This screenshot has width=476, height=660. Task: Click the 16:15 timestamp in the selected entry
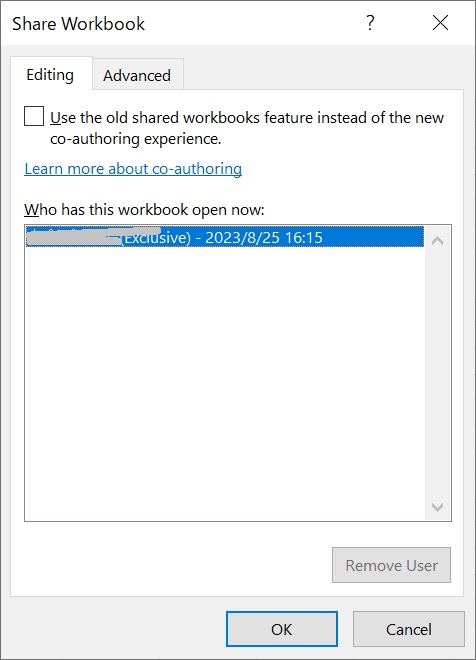(303, 237)
